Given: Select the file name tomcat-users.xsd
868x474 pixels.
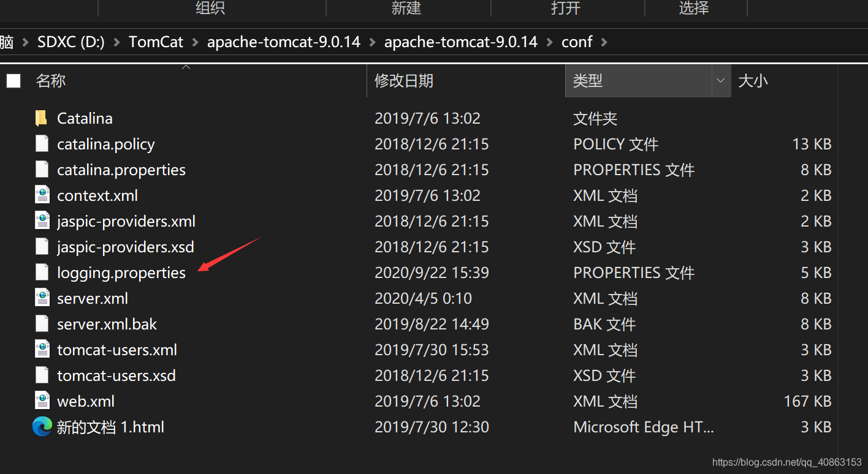Looking at the screenshot, I should pos(116,375).
